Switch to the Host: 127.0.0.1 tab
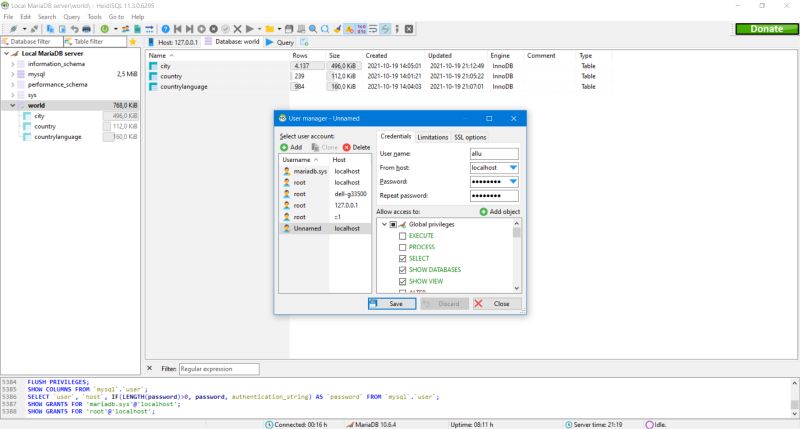 pyautogui.click(x=173, y=42)
